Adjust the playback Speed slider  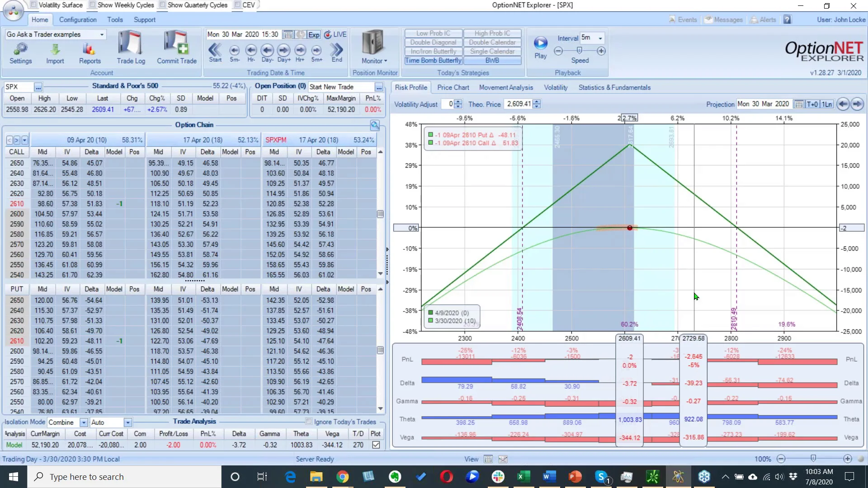point(579,51)
